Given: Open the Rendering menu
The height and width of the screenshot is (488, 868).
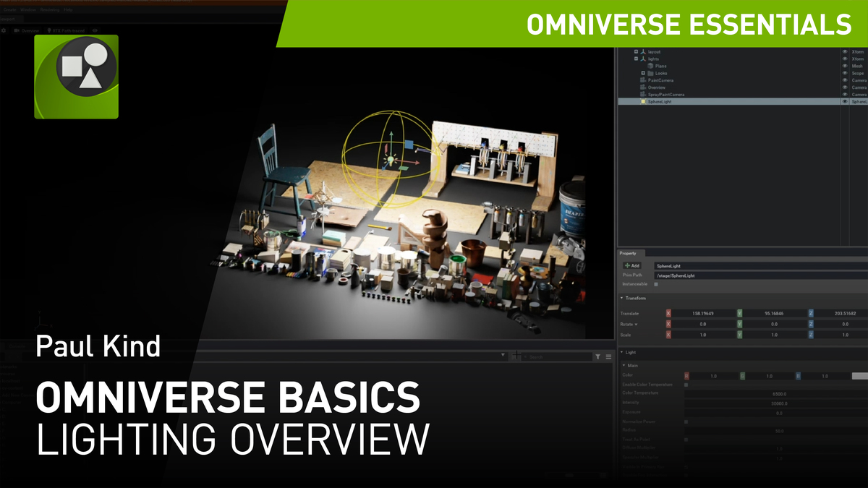Looking at the screenshot, I should point(50,10).
